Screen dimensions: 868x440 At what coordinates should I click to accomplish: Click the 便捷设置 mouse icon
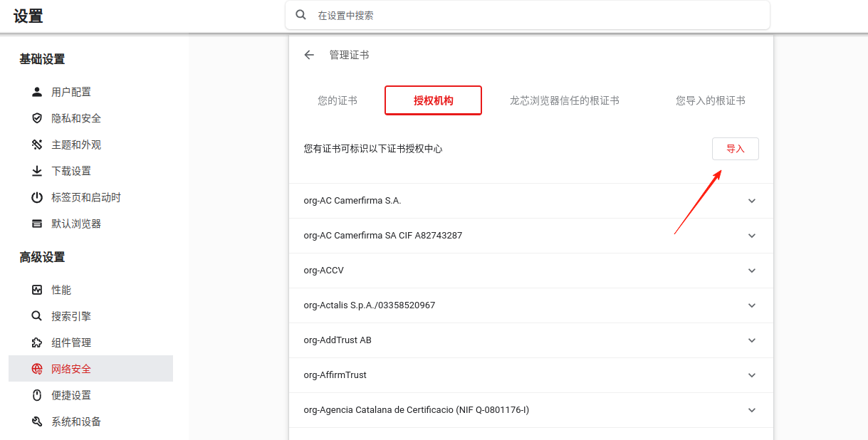[37, 395]
